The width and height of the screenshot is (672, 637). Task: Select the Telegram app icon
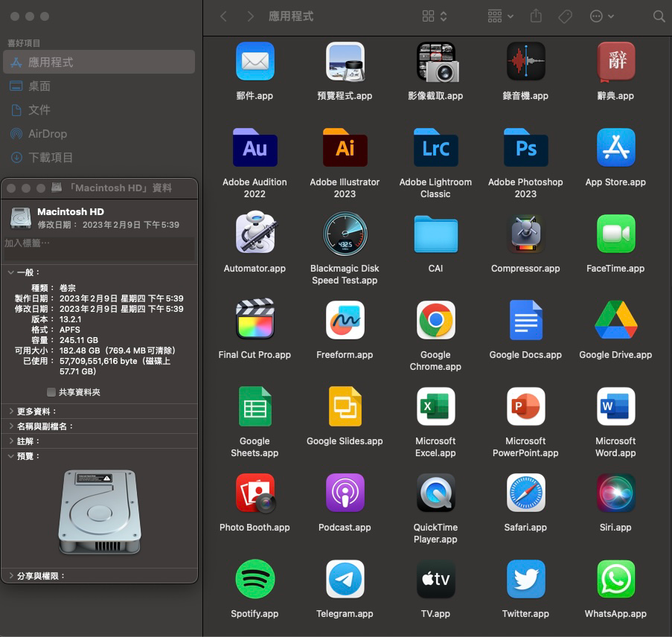(345, 579)
